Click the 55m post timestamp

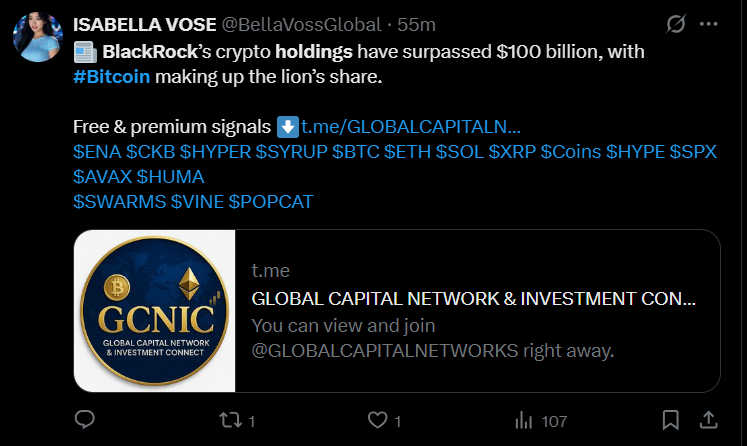pos(416,25)
